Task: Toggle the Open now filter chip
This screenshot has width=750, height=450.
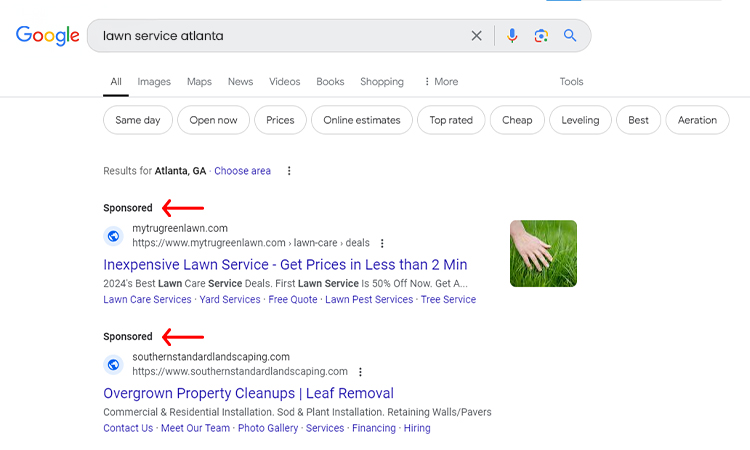Action: pyautogui.click(x=213, y=120)
